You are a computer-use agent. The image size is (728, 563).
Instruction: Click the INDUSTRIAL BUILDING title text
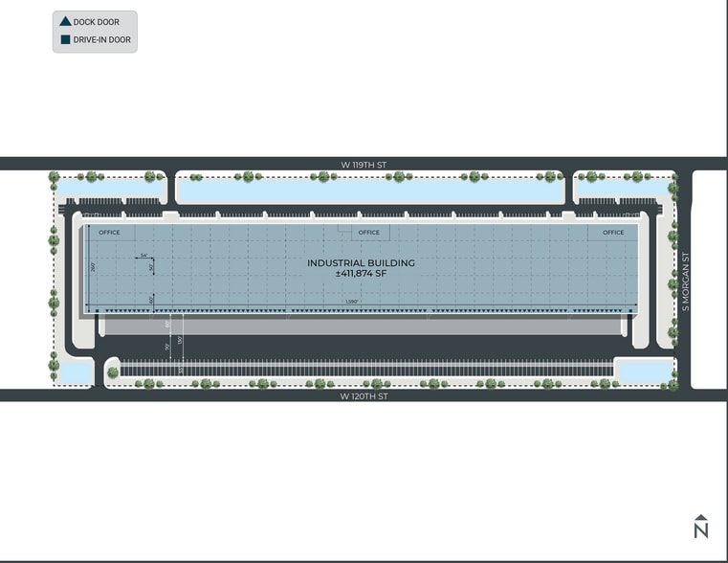click(361, 262)
